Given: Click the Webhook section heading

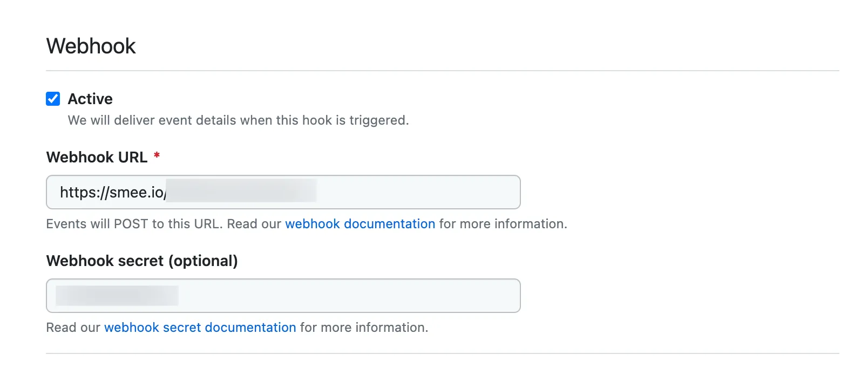Looking at the screenshot, I should point(91,46).
